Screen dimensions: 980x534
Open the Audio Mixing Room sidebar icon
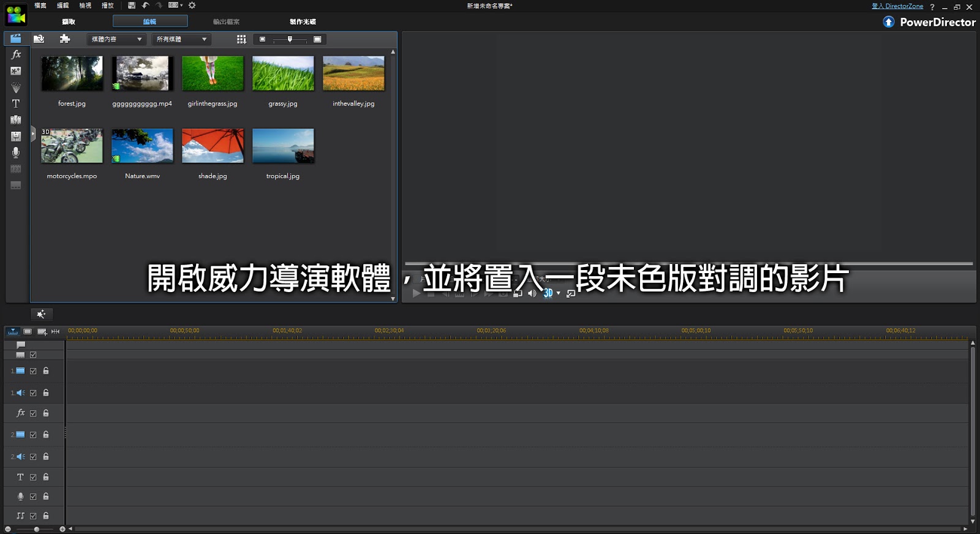[x=16, y=136]
